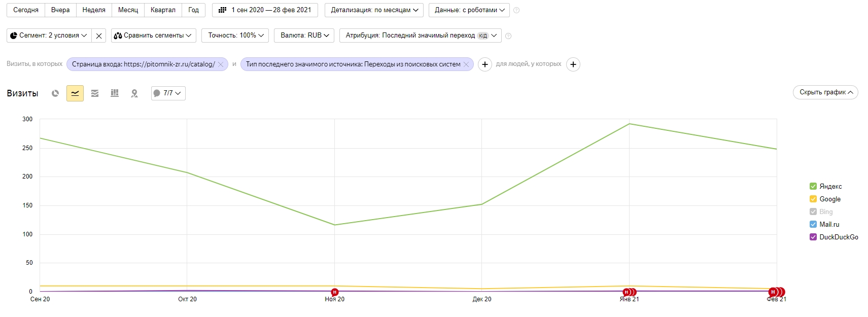Screen dimensions: 868x317
Task: Click 'Скрыть график' button
Action: pyautogui.click(x=825, y=92)
